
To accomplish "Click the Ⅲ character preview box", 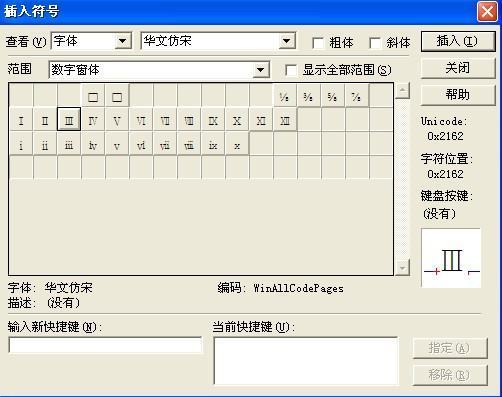I will pos(451,258).
